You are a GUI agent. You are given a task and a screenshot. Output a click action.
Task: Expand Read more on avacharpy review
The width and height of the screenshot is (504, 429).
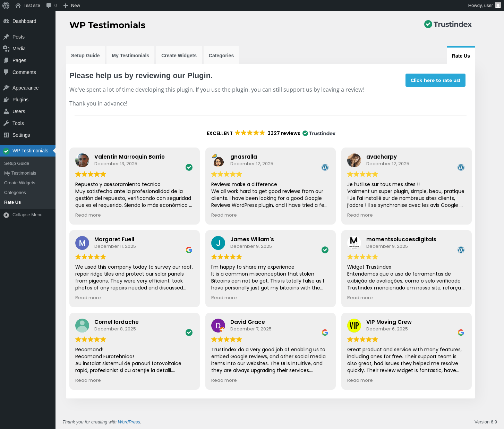(x=360, y=215)
